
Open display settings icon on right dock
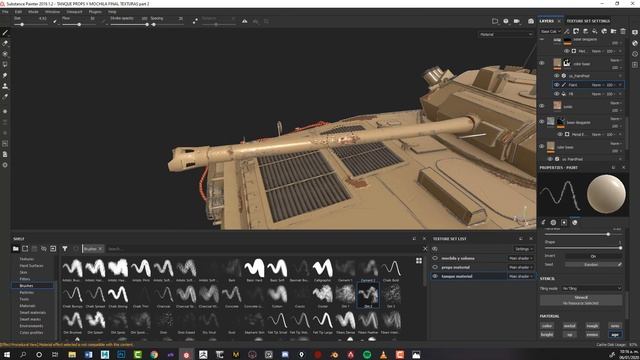point(635,32)
